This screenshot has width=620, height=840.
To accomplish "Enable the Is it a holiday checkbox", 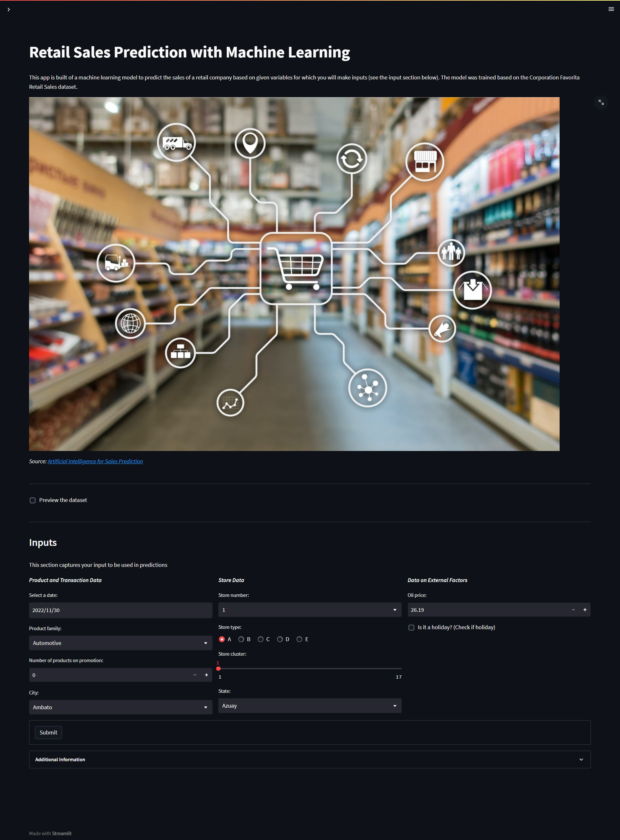I will click(411, 627).
